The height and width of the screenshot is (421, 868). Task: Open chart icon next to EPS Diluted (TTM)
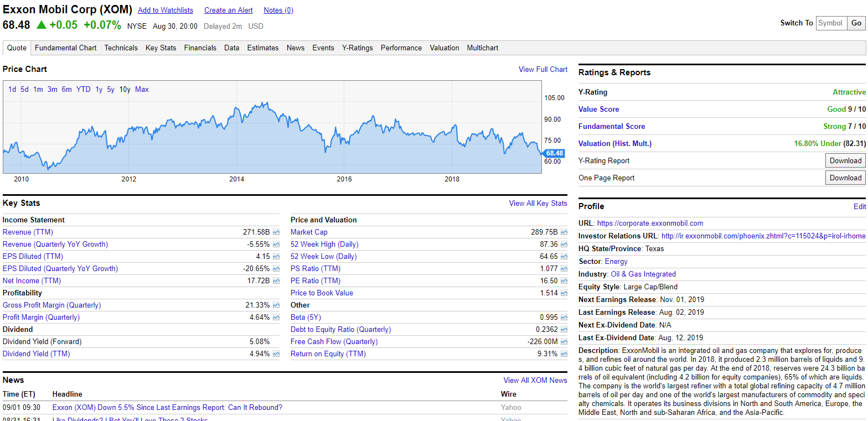(276, 257)
